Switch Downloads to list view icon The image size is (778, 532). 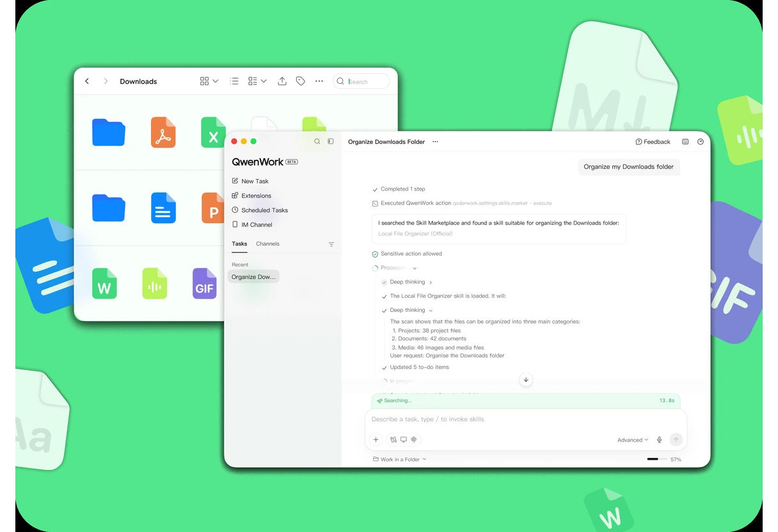point(234,81)
